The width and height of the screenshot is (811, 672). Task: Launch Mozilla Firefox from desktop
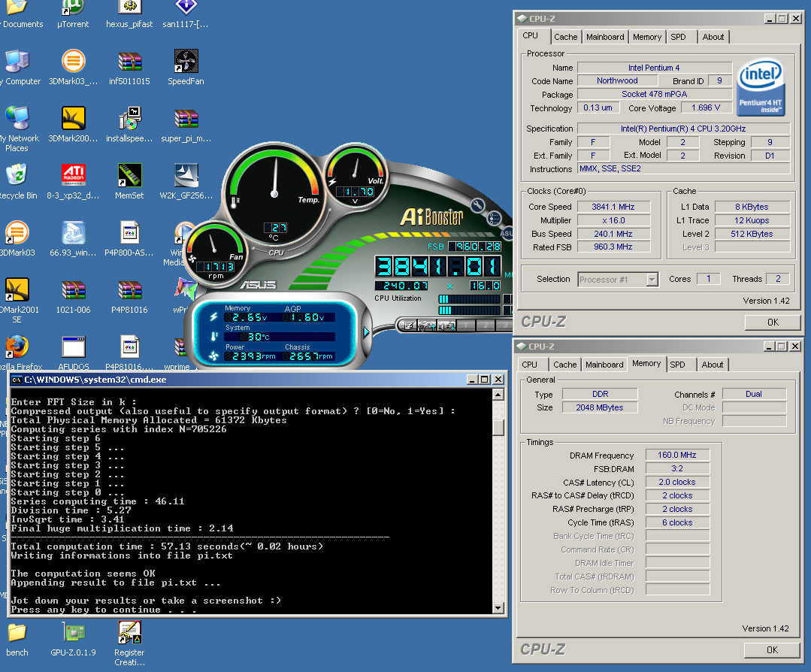tap(18, 353)
